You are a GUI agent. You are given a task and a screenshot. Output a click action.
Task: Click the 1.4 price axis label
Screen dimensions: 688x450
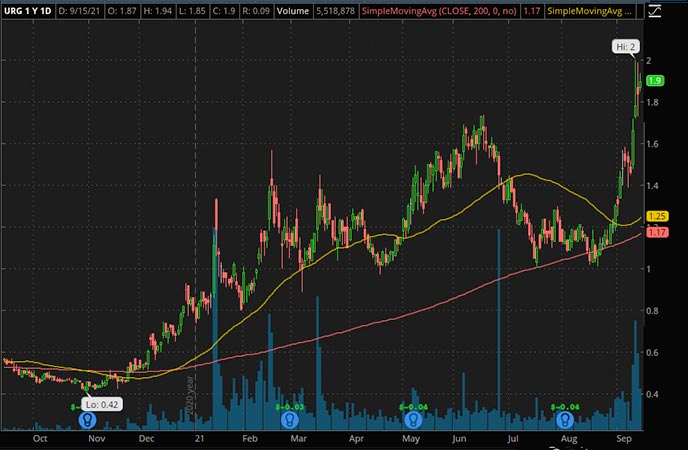tap(652, 186)
